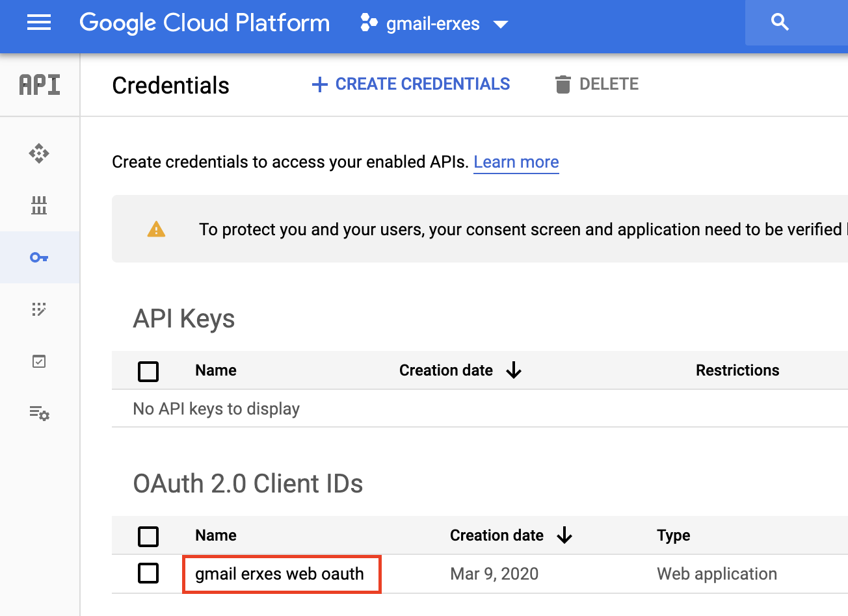Click CREATE CREDENTIALS button
This screenshot has width=848, height=616.
pyautogui.click(x=411, y=84)
